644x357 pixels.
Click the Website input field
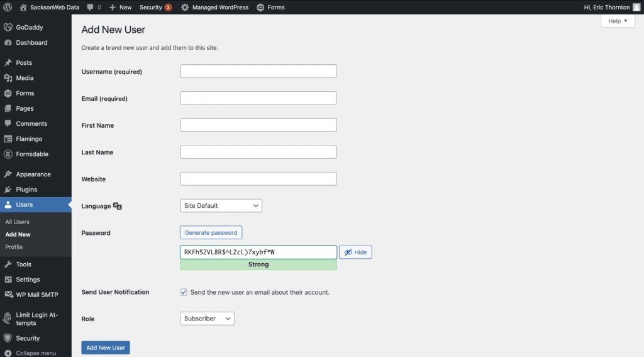pos(258,179)
